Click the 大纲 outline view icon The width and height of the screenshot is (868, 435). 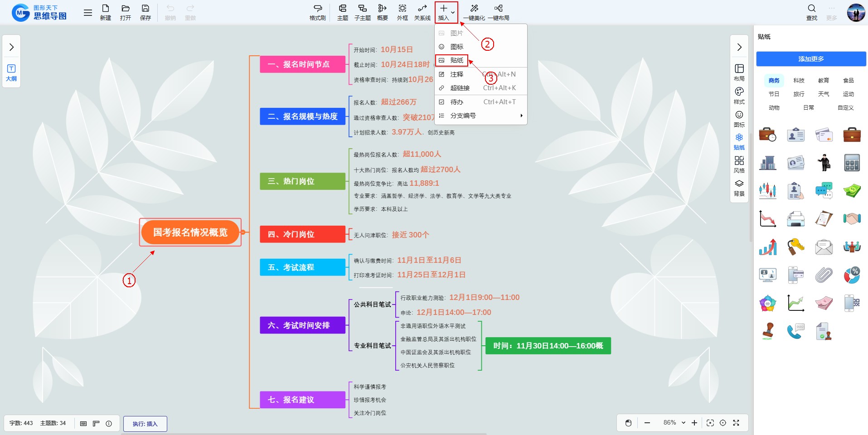pos(11,72)
